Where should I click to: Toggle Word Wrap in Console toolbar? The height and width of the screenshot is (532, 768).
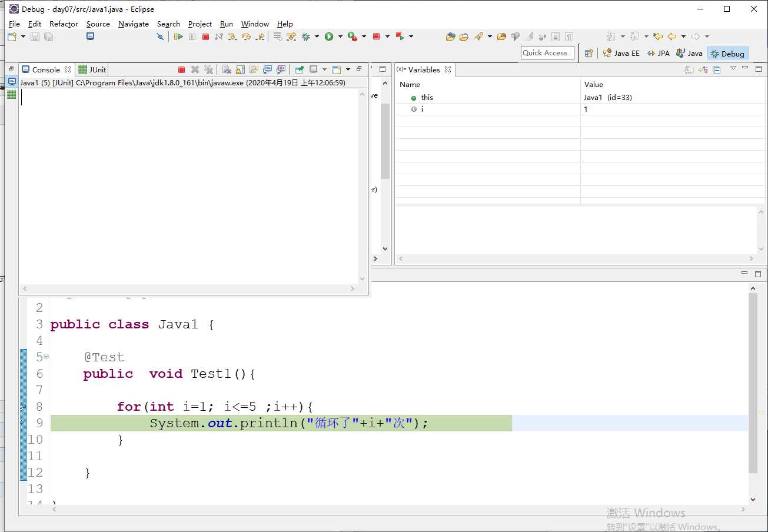[x=254, y=69]
